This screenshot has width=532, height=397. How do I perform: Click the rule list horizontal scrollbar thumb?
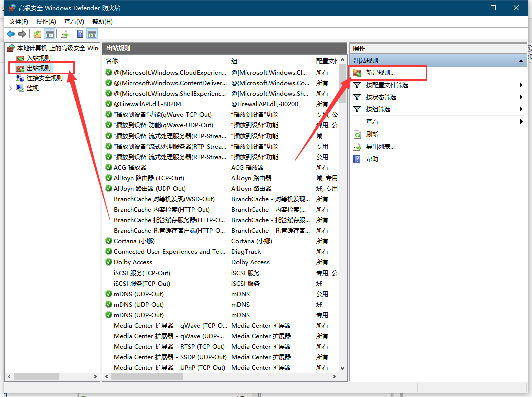click(x=147, y=376)
